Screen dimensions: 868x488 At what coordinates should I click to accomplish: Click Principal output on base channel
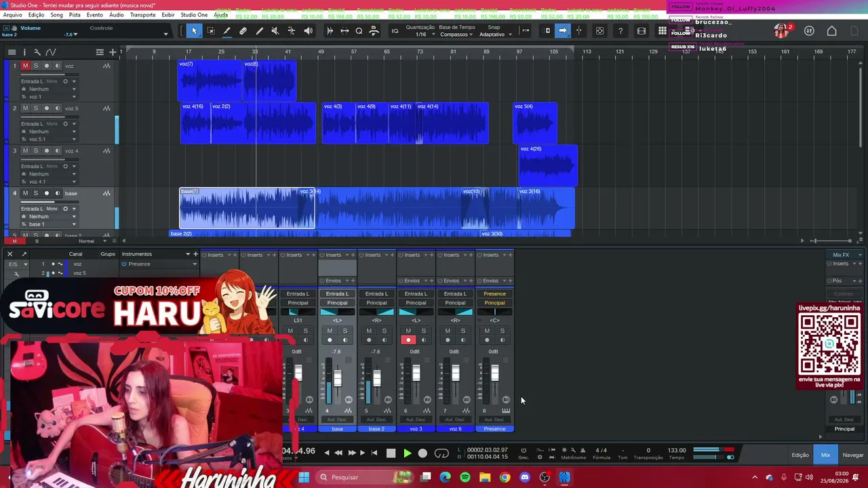coord(337,303)
